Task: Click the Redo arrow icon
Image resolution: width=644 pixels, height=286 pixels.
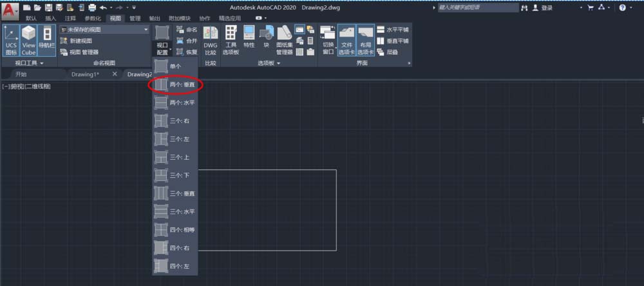Action: click(x=120, y=7)
